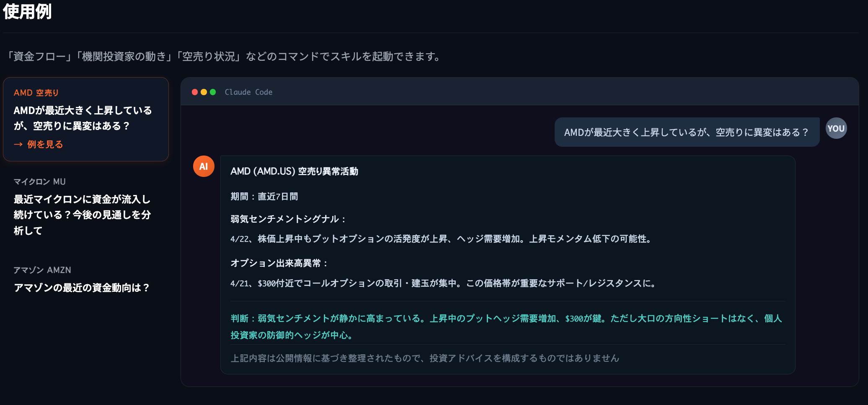Click the AMD 空売り orange label
This screenshot has width=868, height=405.
pyautogui.click(x=36, y=93)
